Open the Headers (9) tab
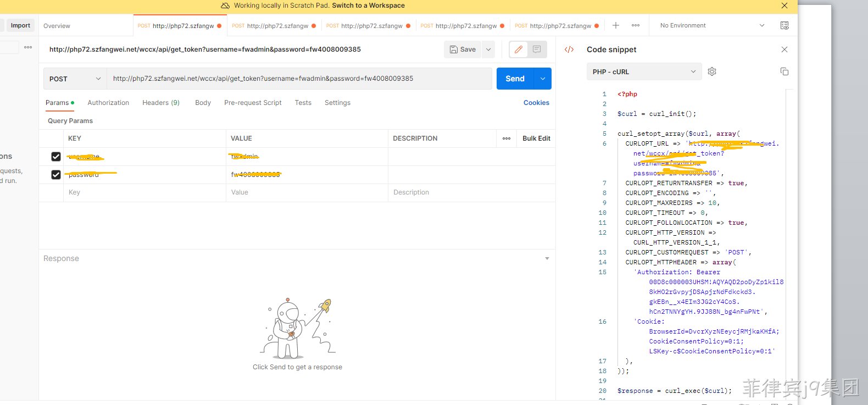 161,103
